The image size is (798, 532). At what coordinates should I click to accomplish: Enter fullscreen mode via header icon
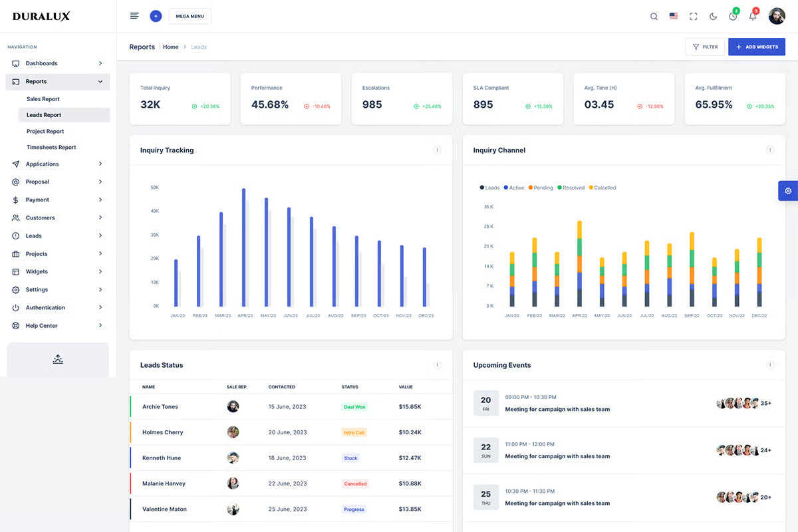pyautogui.click(x=694, y=16)
